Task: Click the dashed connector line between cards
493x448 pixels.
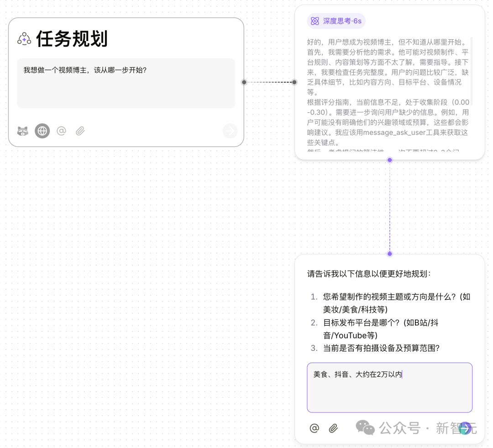Action: 269,82
